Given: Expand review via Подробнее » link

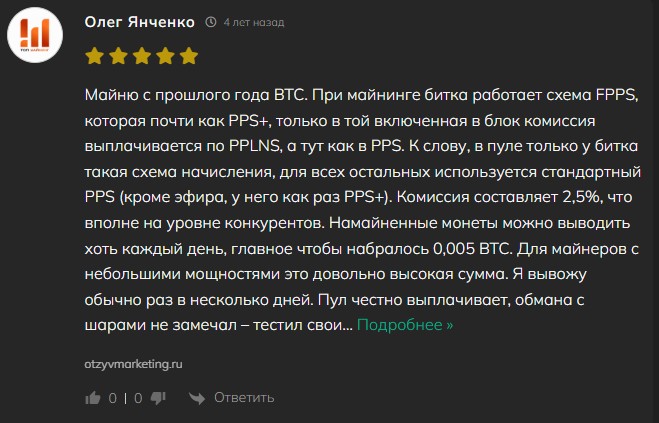Looking at the screenshot, I should tap(405, 325).
